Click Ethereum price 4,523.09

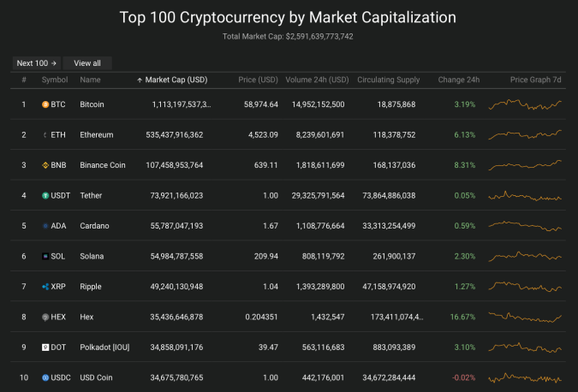263,135
